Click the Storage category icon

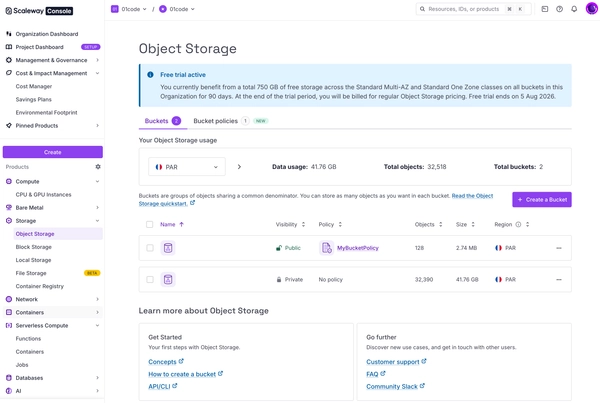click(9, 220)
